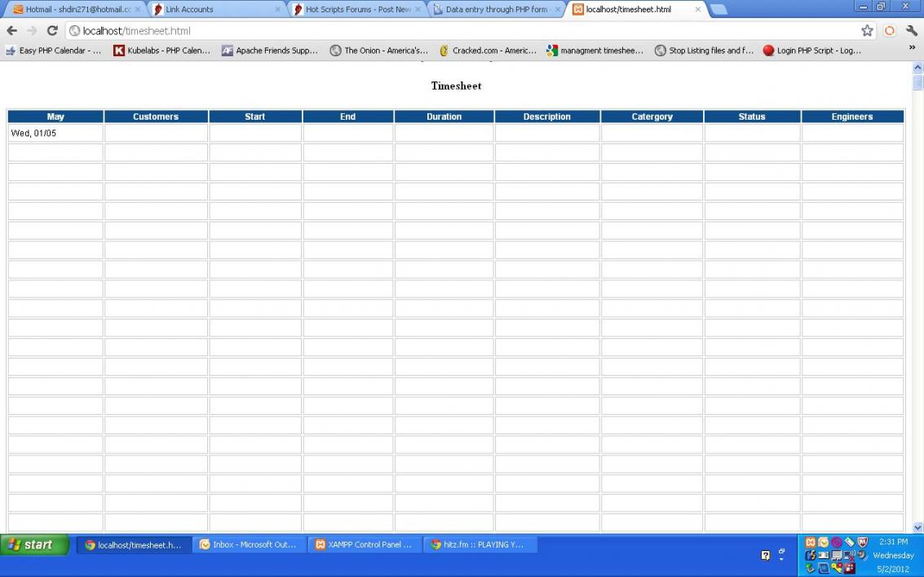Click the Start column header
924x577 pixels.
[x=255, y=117]
